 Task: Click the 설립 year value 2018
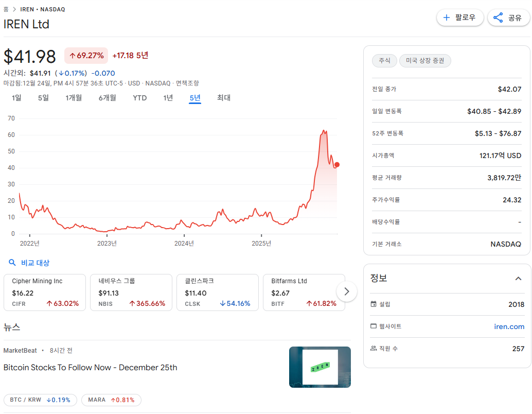click(x=516, y=304)
